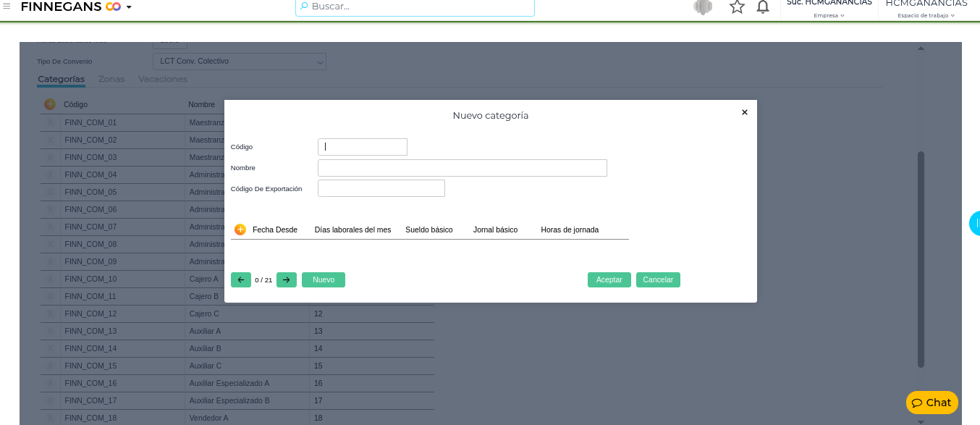The height and width of the screenshot is (425, 980).
Task: Open Tipo De Convenio dropdown
Action: coord(240,62)
